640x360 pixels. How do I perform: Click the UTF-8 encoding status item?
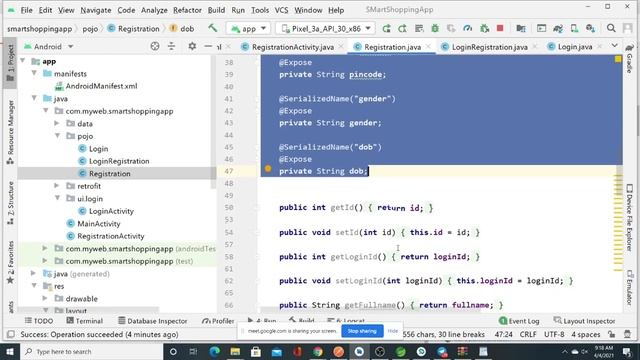[554, 334]
